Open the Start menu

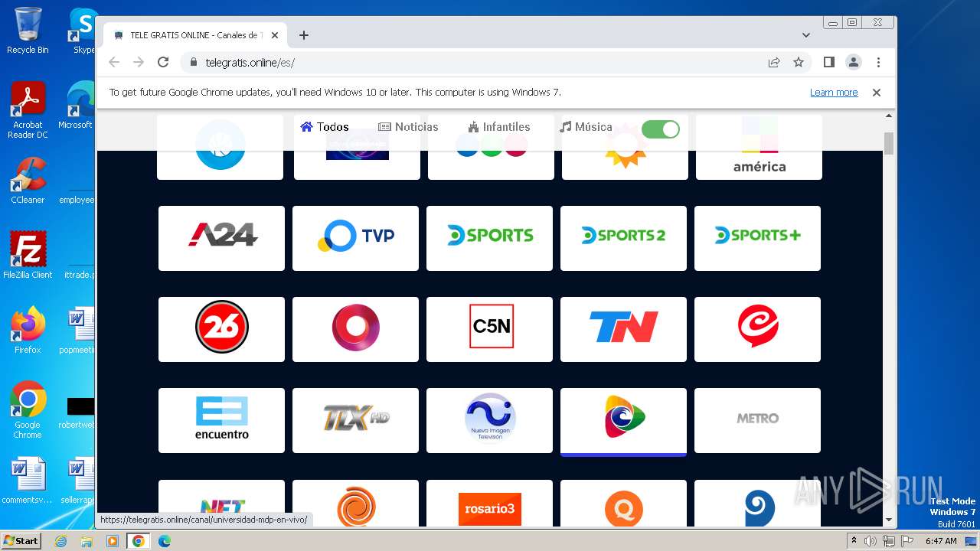coord(21,541)
